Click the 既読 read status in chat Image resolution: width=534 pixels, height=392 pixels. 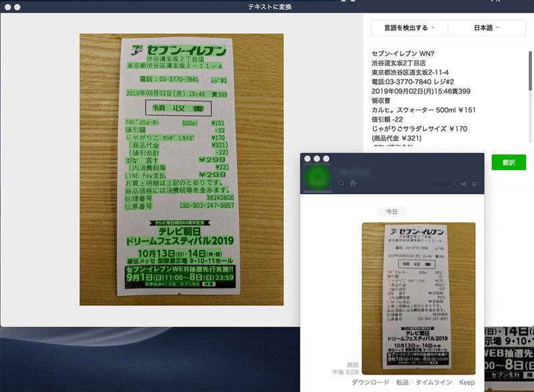click(x=352, y=365)
